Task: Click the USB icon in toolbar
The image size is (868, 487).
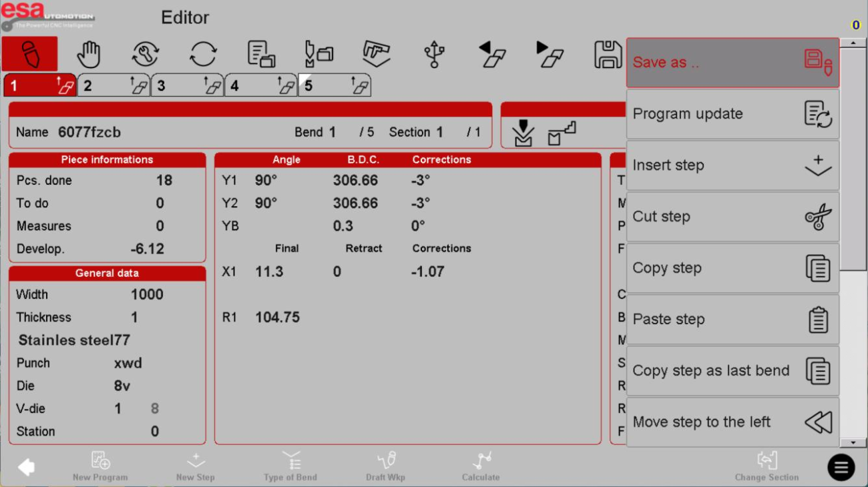Action: [x=434, y=54]
